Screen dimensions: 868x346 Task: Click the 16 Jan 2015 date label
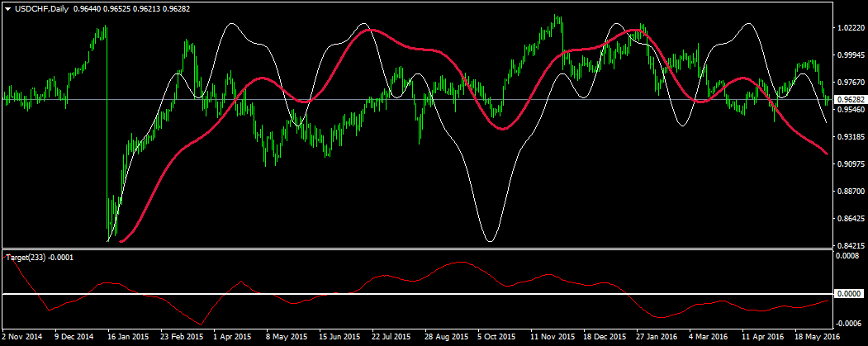(x=128, y=337)
